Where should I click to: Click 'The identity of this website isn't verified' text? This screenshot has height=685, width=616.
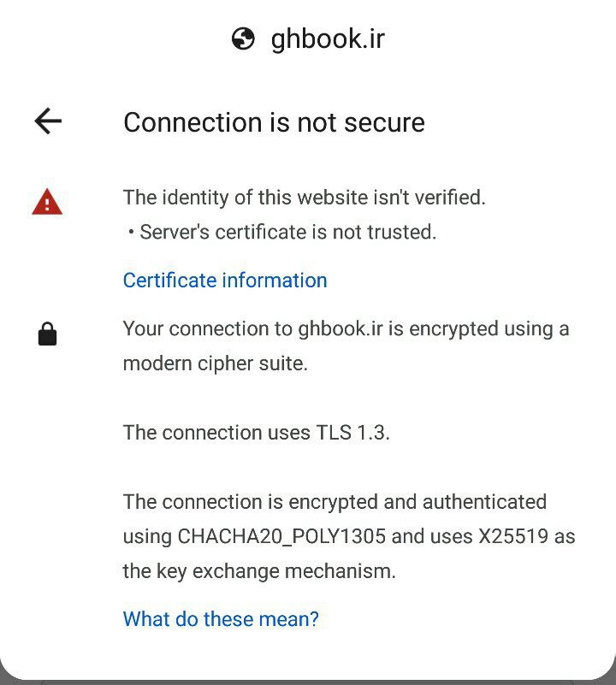click(x=305, y=198)
